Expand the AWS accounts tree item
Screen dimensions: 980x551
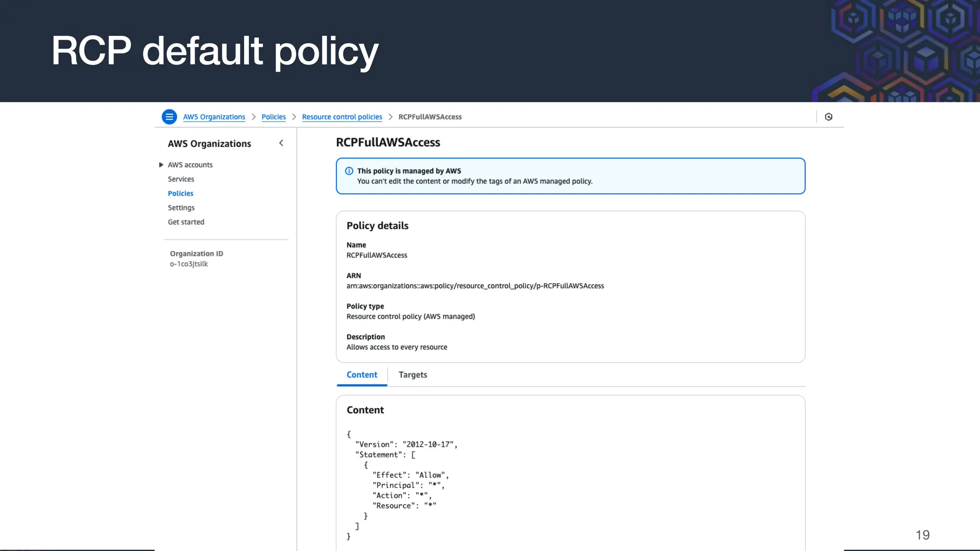(x=161, y=165)
